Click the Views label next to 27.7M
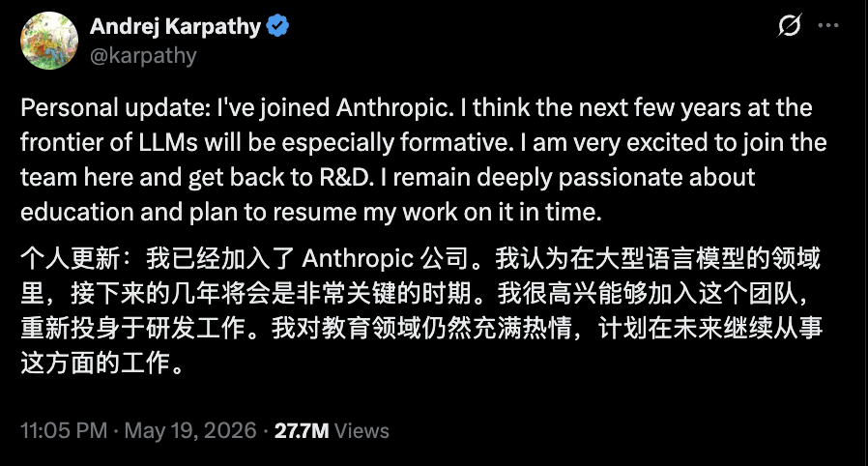The height and width of the screenshot is (466, 868). tap(362, 430)
